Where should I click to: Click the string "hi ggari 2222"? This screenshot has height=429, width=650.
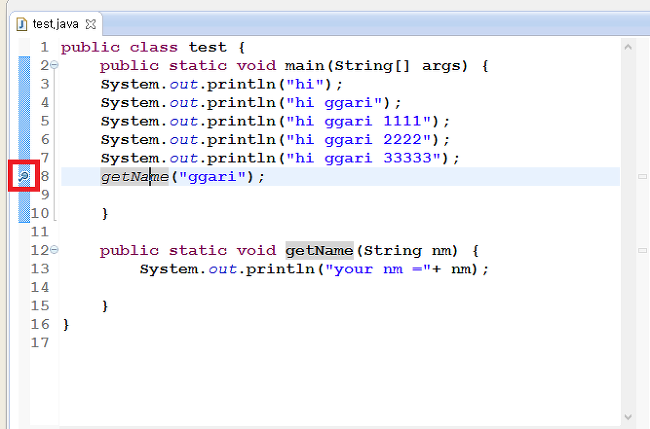(358, 139)
